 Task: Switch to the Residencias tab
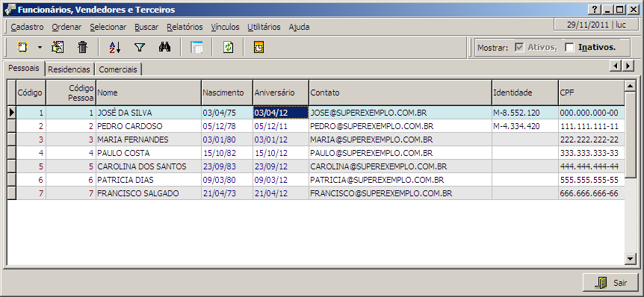click(69, 69)
